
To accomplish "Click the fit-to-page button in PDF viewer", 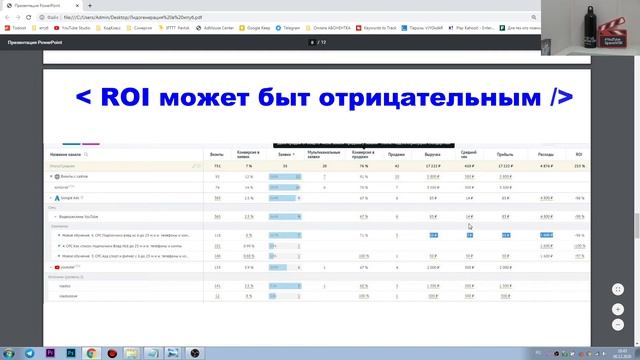I will click(x=618, y=289).
